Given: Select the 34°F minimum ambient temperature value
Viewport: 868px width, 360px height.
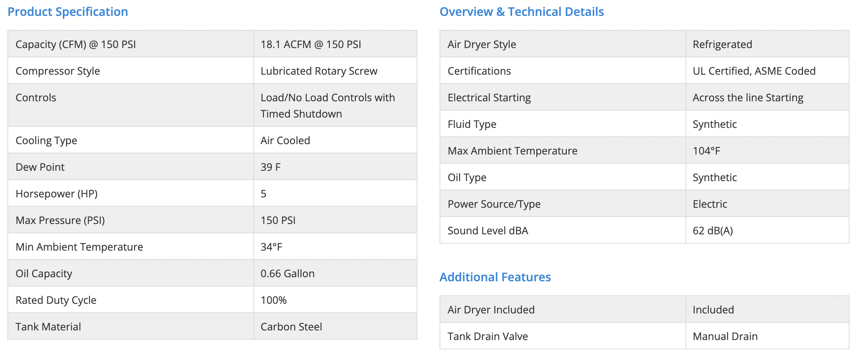Looking at the screenshot, I should tap(271, 247).
